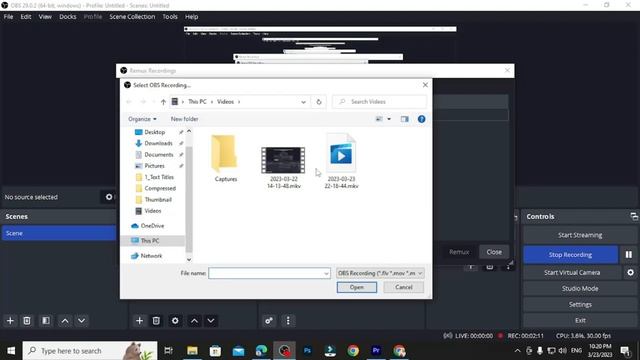Open file dialog help icon
This screenshot has height=360, width=640.
click(422, 119)
